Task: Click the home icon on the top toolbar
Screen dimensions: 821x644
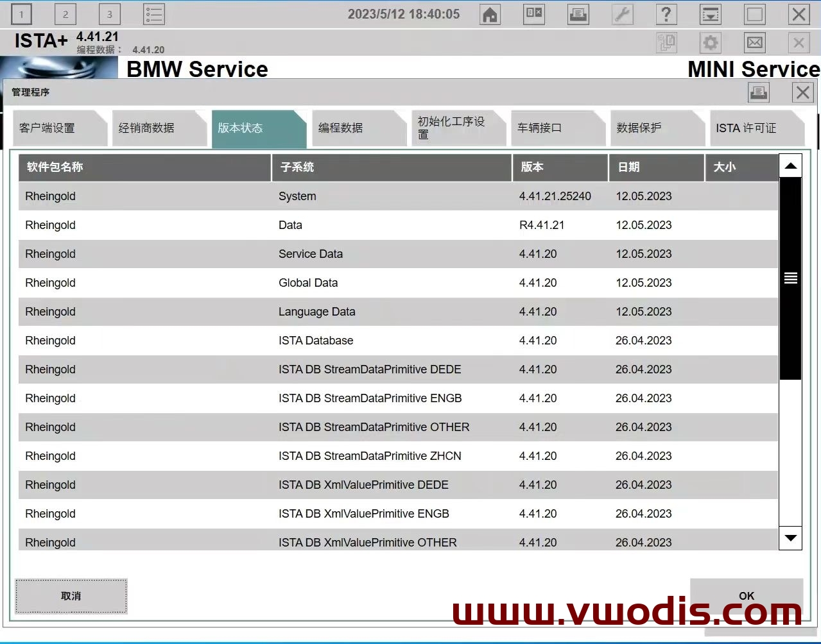Action: (490, 14)
